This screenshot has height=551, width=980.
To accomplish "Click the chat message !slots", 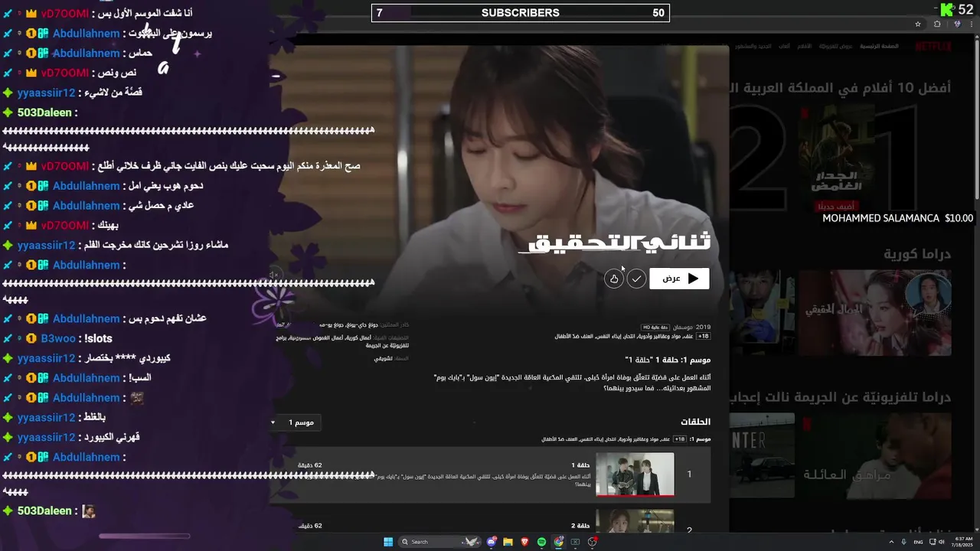I will tap(98, 338).
